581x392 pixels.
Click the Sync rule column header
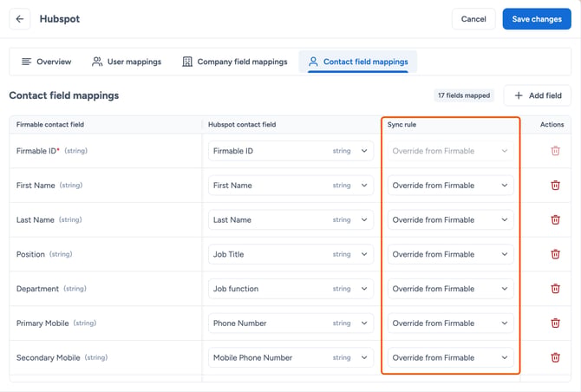(x=401, y=125)
